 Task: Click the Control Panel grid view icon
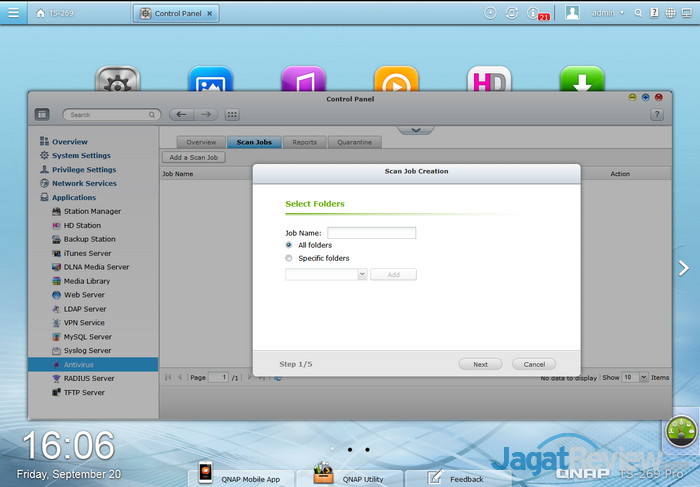[232, 115]
